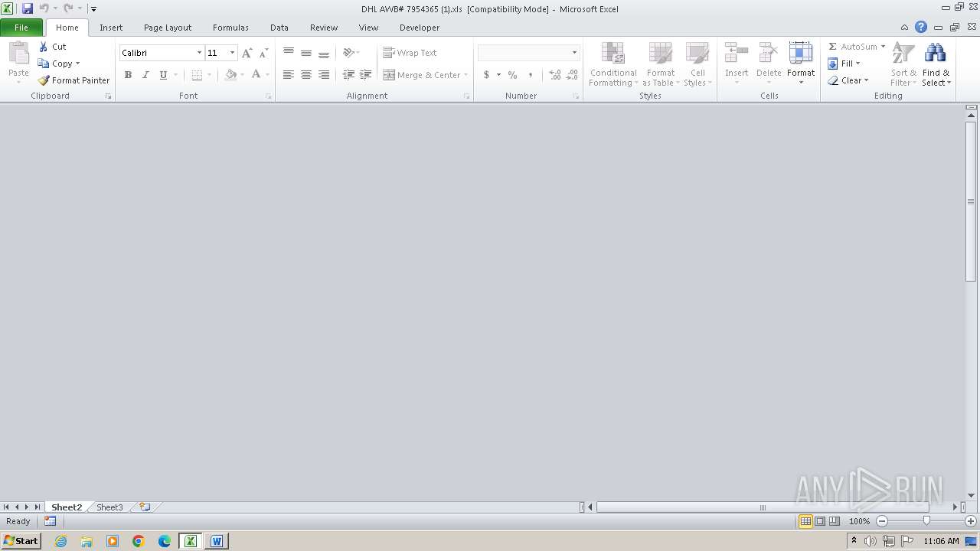The height and width of the screenshot is (551, 980).
Task: Open the Font name dropdown
Action: pos(199,53)
